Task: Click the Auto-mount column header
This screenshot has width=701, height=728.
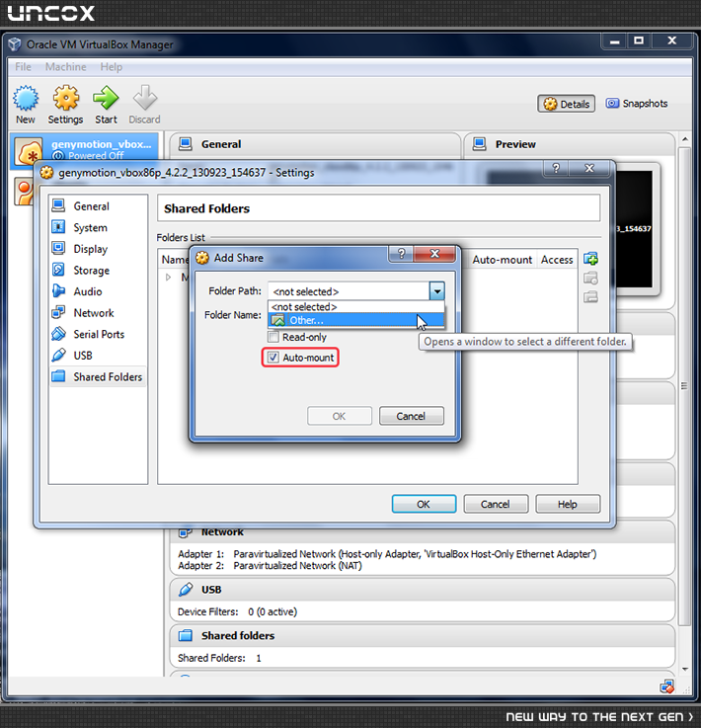Action: coord(502,260)
